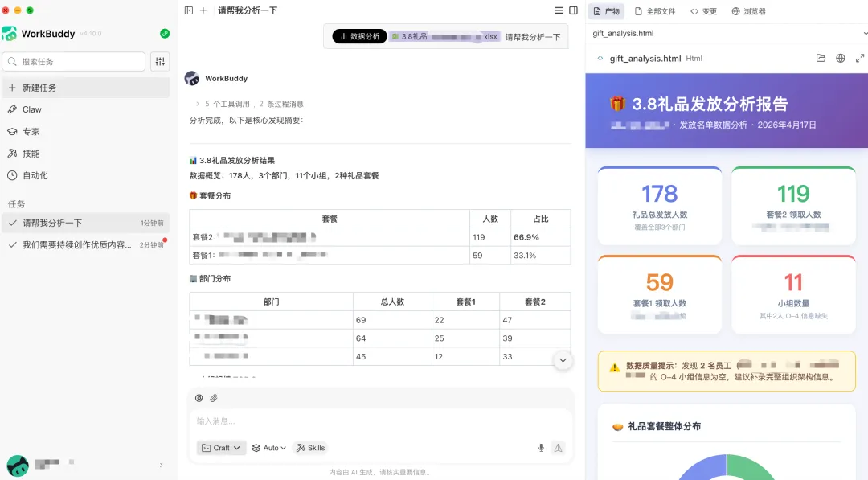
Task: Open the 自动化 section
Action: [86, 175]
